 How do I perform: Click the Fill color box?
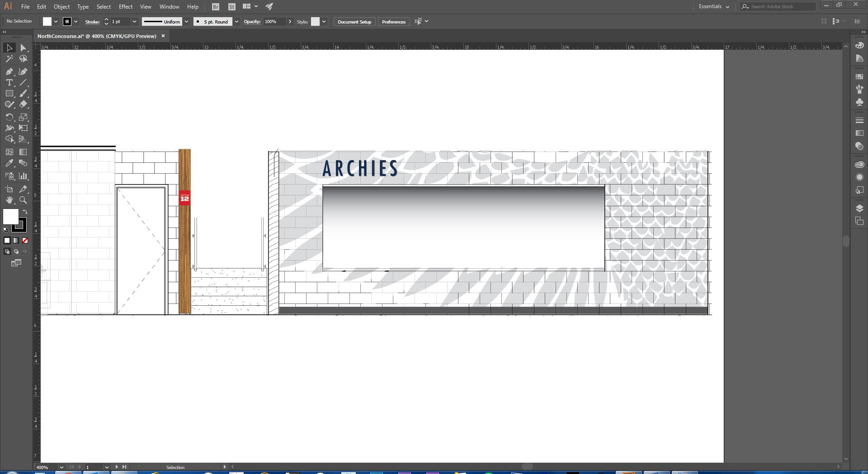(x=11, y=217)
